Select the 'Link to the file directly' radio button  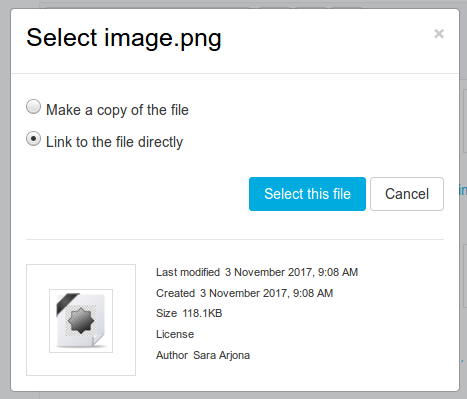point(34,139)
